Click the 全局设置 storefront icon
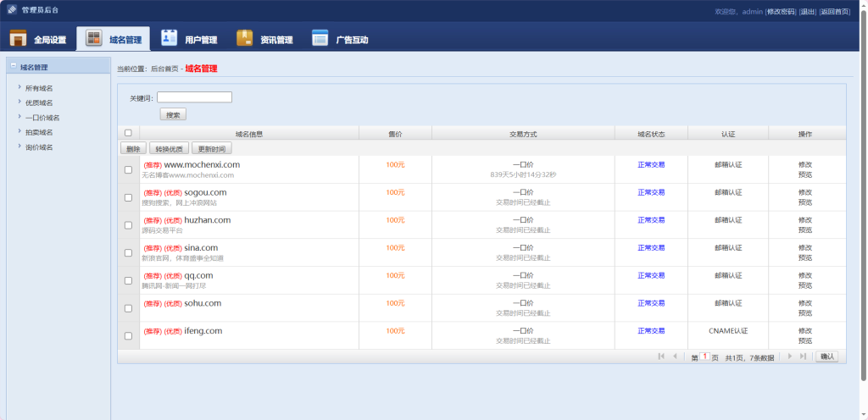Image resolution: width=868 pixels, height=420 pixels. tap(18, 39)
